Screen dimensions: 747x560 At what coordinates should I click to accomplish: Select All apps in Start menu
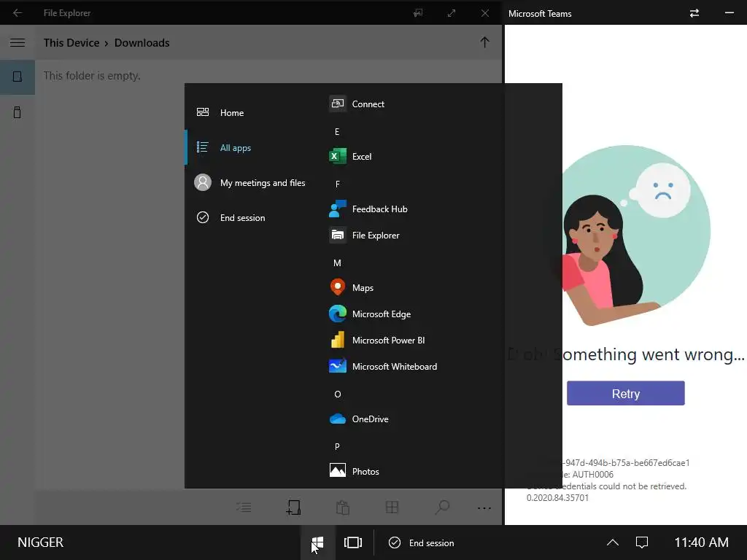(249, 147)
